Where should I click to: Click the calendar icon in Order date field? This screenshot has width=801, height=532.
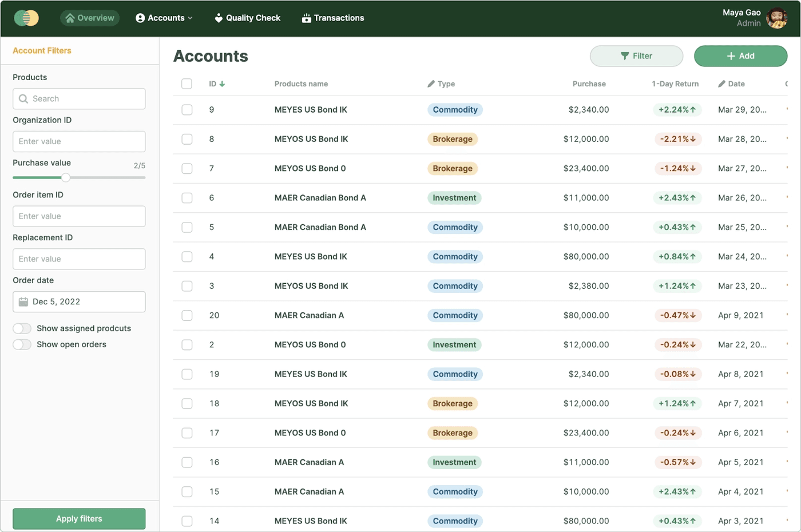[x=23, y=302]
